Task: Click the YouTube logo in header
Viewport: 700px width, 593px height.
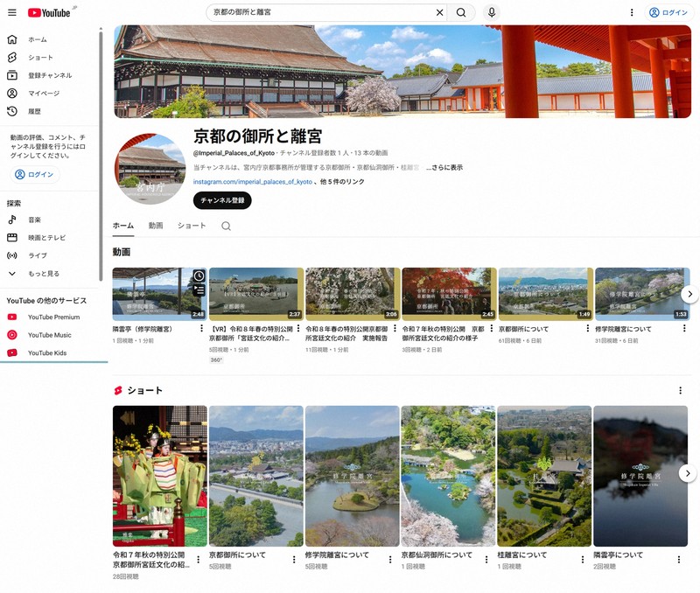Action: (x=49, y=12)
